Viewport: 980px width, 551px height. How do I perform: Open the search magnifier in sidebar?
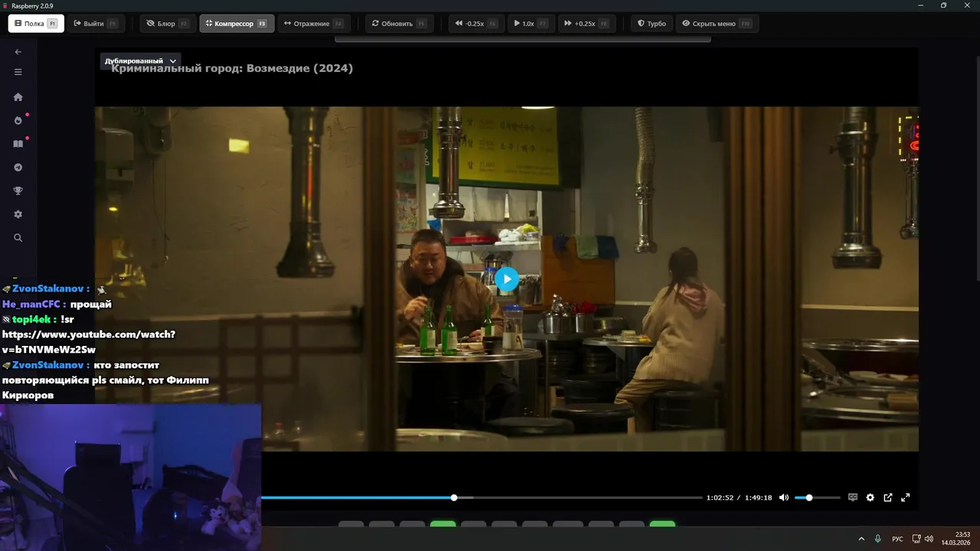point(18,238)
